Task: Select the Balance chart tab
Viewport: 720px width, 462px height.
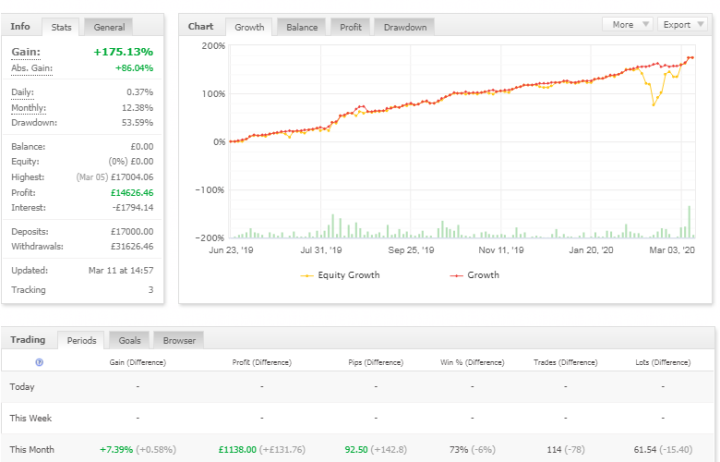Action: [301, 27]
